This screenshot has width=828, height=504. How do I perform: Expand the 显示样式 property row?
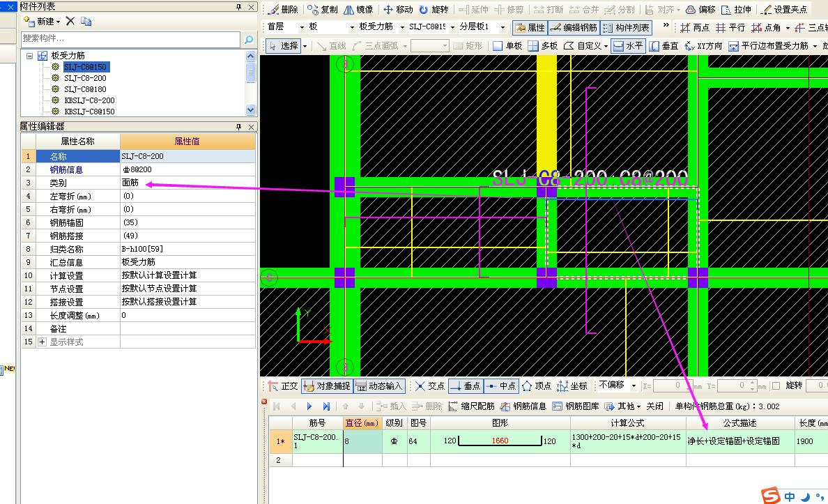tap(43, 342)
